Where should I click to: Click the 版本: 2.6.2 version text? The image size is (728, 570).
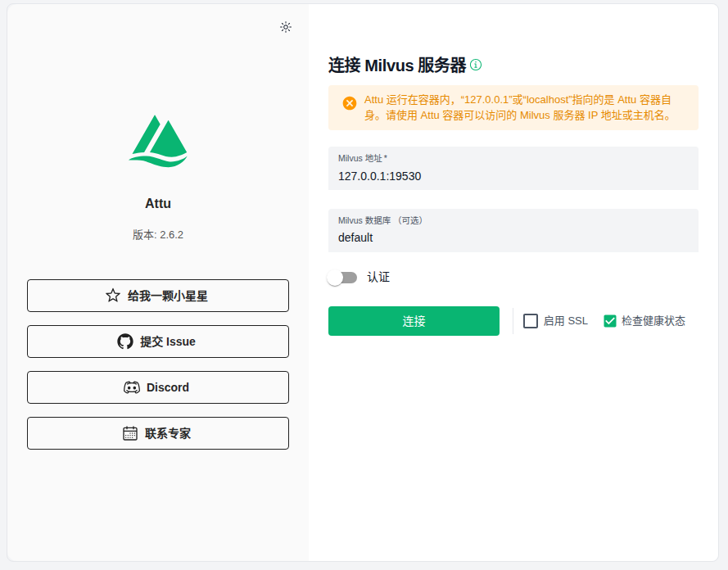(158, 235)
